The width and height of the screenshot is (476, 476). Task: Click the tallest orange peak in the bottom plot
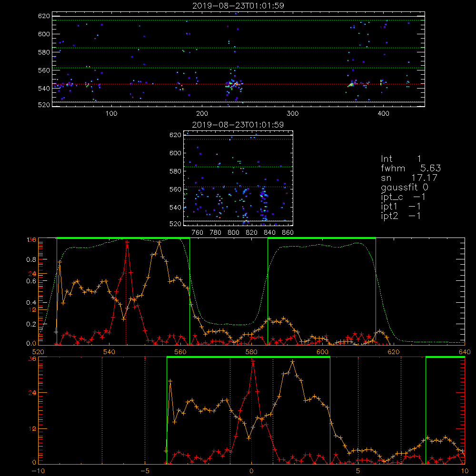tap(293, 362)
